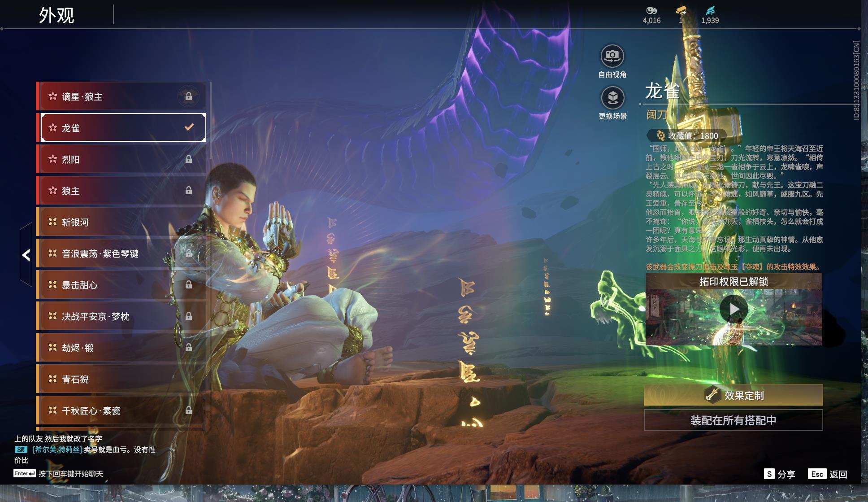The image size is (868, 502).
Task: Select the 龙雀 skin entry
Action: [x=121, y=128]
